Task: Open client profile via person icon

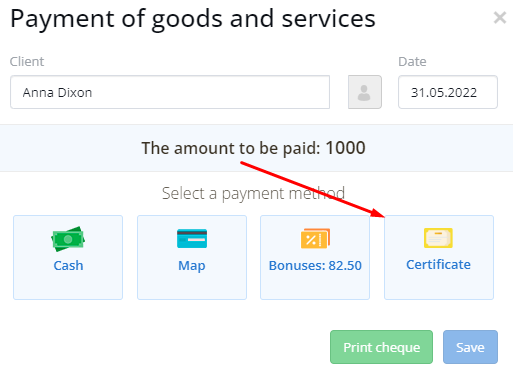Action: click(365, 92)
